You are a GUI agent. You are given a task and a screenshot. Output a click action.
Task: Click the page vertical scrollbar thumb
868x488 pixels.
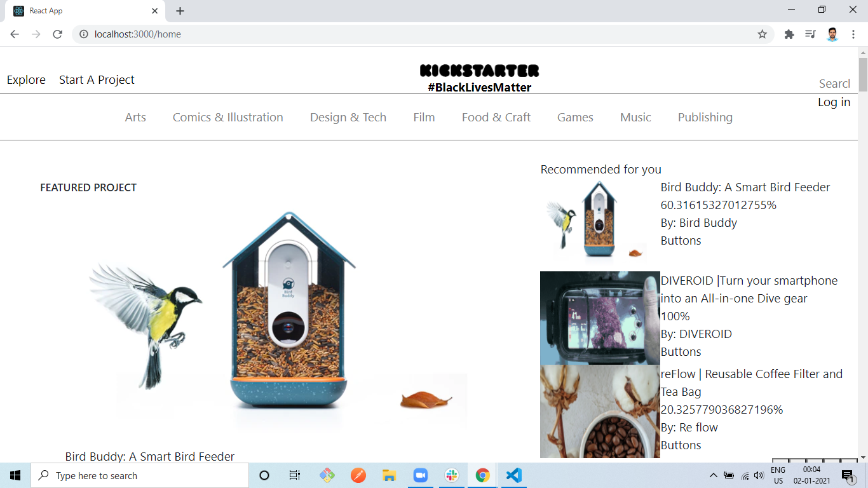click(863, 74)
